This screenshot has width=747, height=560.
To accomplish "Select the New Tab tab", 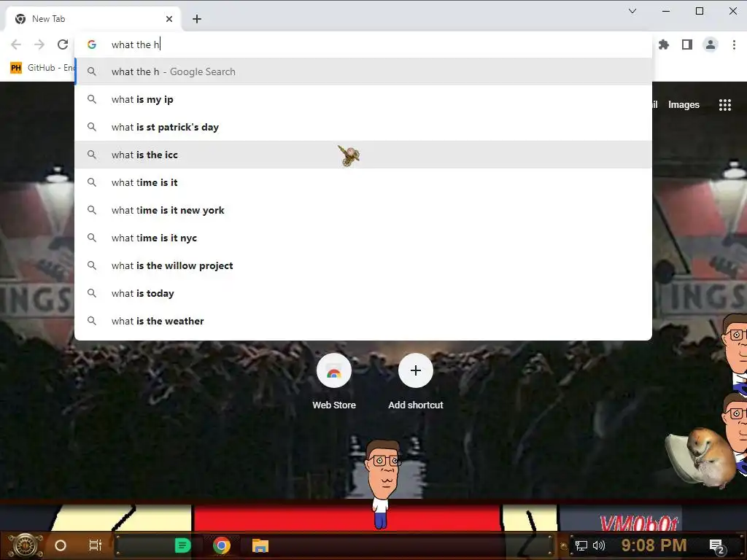I will [93, 19].
